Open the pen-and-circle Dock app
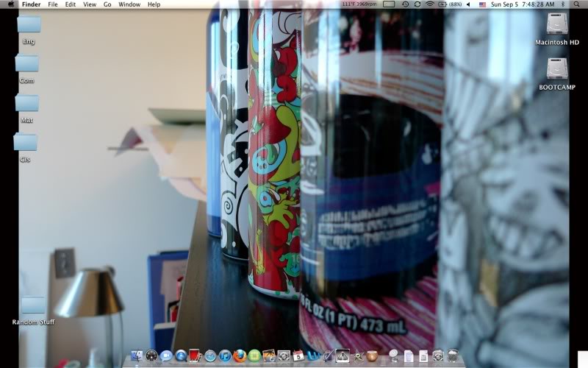This screenshot has width=588, height=368. pyautogui.click(x=328, y=355)
